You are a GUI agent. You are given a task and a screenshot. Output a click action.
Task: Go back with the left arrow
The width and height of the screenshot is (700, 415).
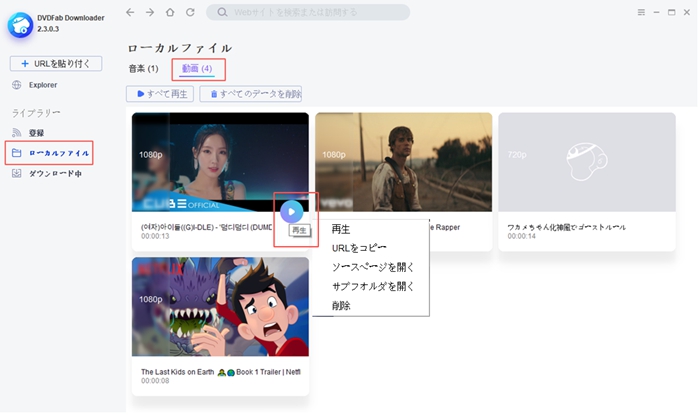[x=130, y=12]
